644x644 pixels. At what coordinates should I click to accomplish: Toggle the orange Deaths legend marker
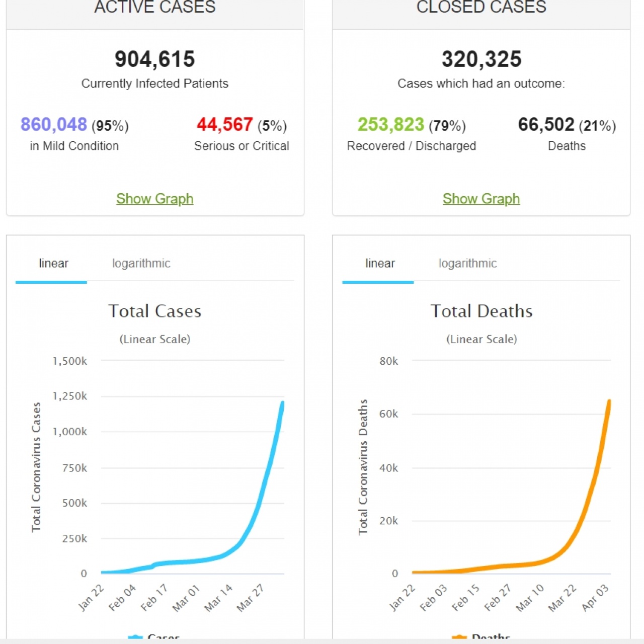(x=459, y=637)
